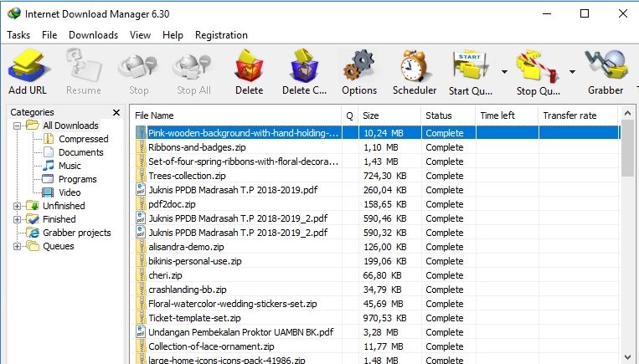Screen dimensions: 639x364
Task: Open the Stop Queue dropdown arrow
Action: pos(573,72)
